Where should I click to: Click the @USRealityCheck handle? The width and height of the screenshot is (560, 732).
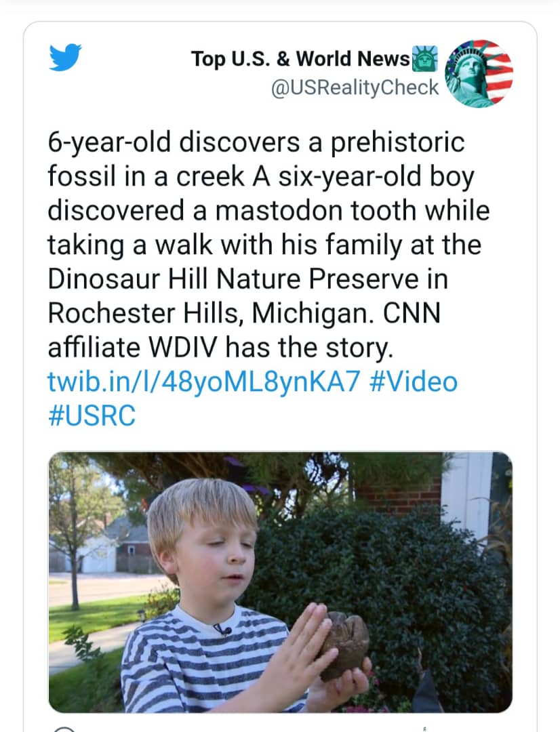coord(355,88)
